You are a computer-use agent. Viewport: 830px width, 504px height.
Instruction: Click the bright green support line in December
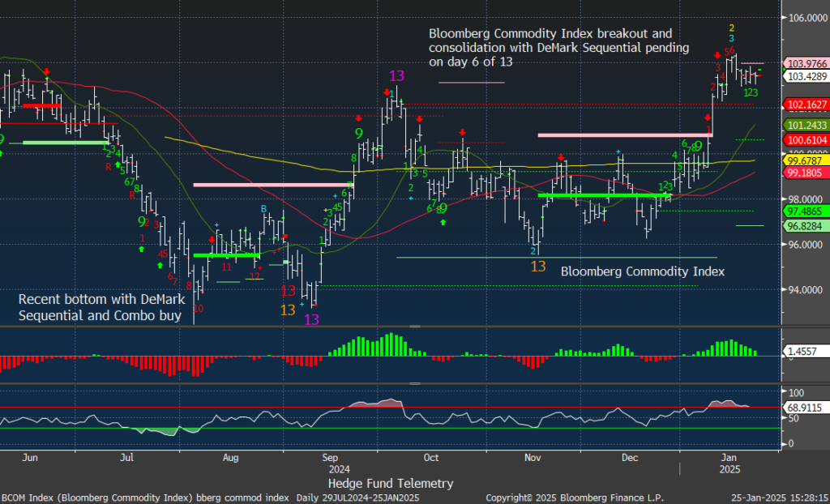click(604, 195)
